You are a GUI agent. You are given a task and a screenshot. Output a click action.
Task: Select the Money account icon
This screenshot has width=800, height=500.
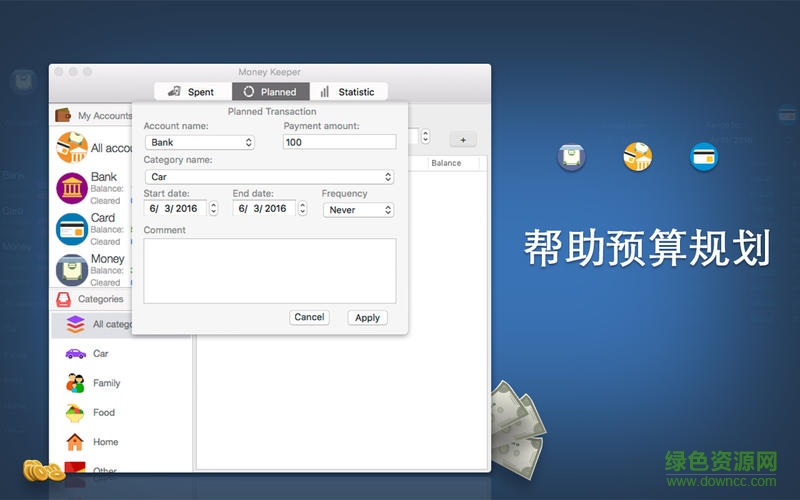72,270
